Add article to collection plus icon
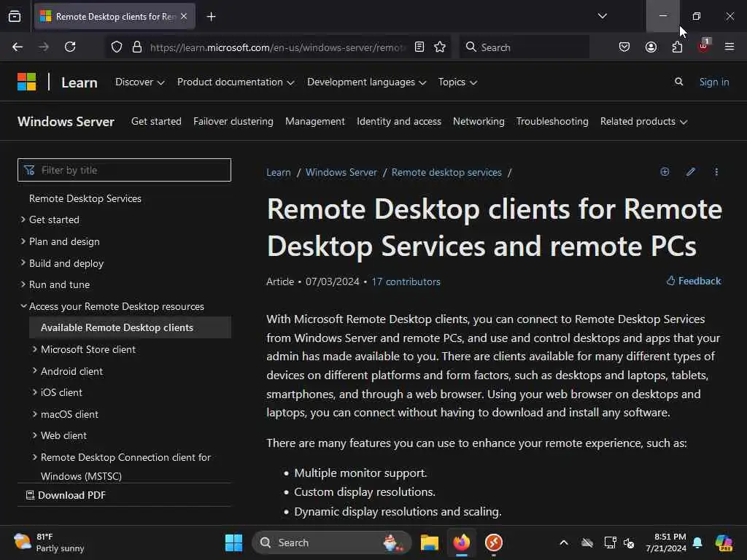The width and height of the screenshot is (747, 560). point(665,172)
